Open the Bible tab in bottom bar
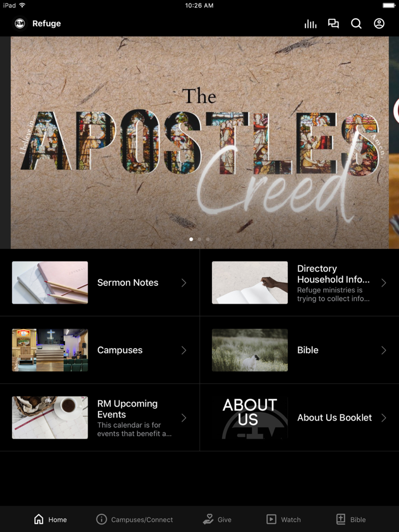This screenshot has height=532, width=399. coord(351,519)
